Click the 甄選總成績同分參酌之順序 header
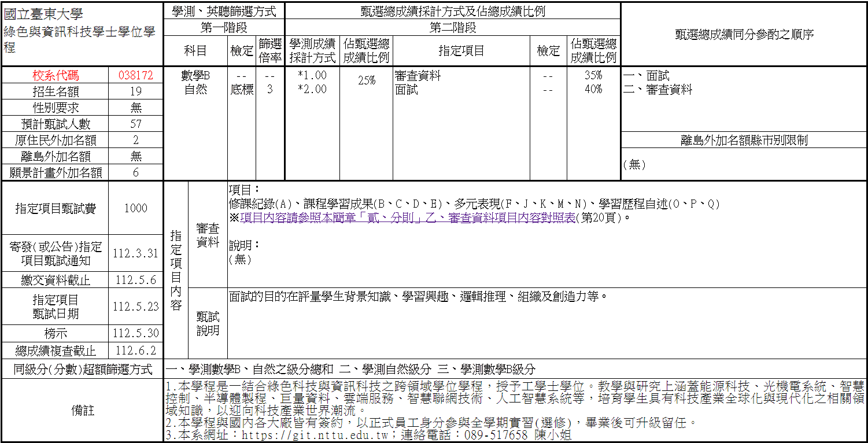 tap(744, 35)
